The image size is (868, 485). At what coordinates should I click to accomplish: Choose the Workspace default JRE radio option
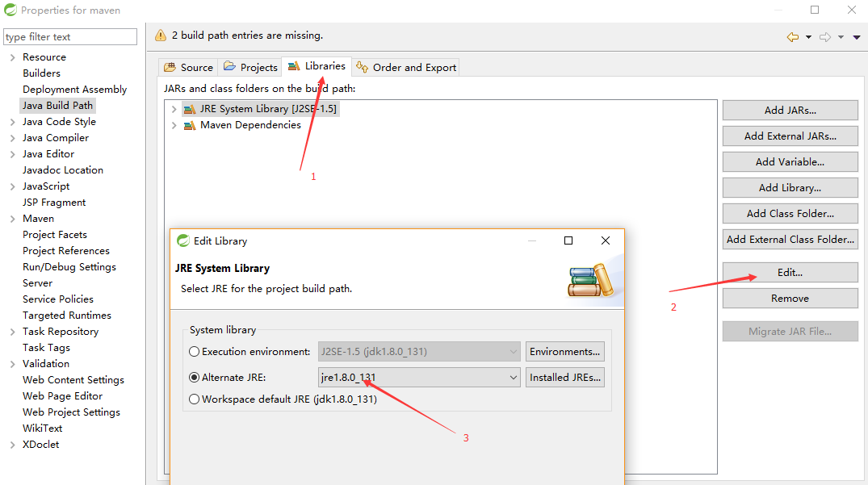[195, 399]
